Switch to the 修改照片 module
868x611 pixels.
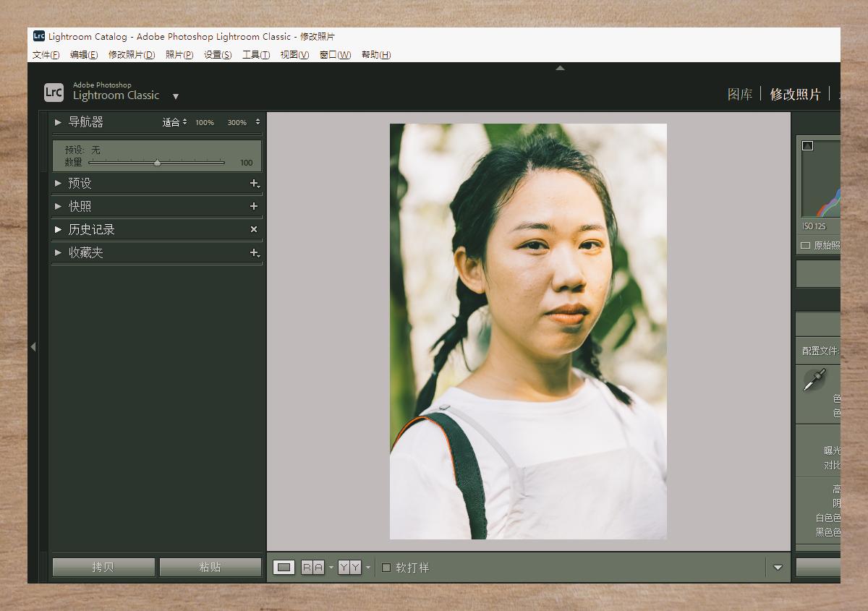coord(795,94)
